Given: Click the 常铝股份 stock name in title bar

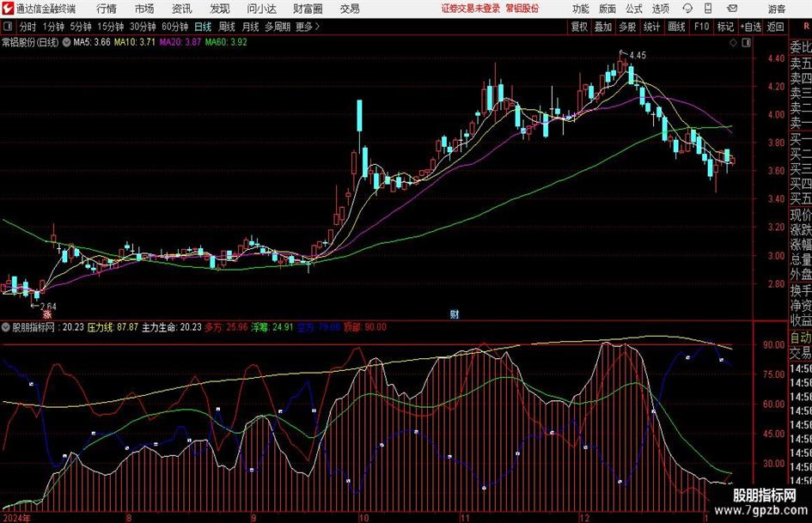Looking at the screenshot, I should (x=522, y=9).
